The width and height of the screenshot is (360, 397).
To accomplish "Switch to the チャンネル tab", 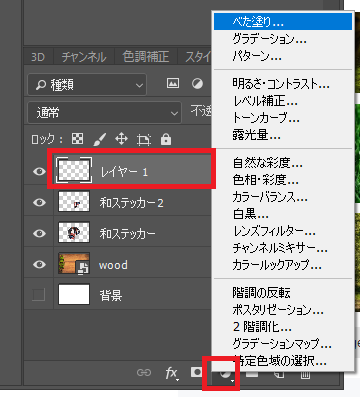I will [84, 57].
